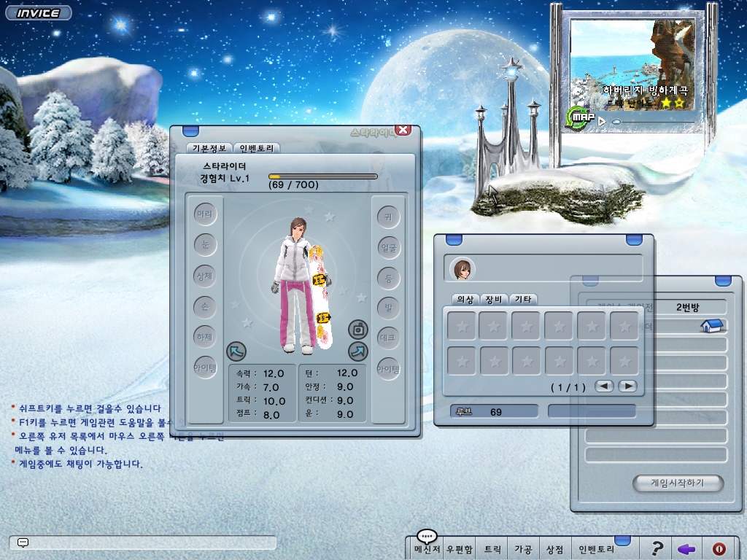
Task: Go to previous inventory page
Action: pos(604,386)
